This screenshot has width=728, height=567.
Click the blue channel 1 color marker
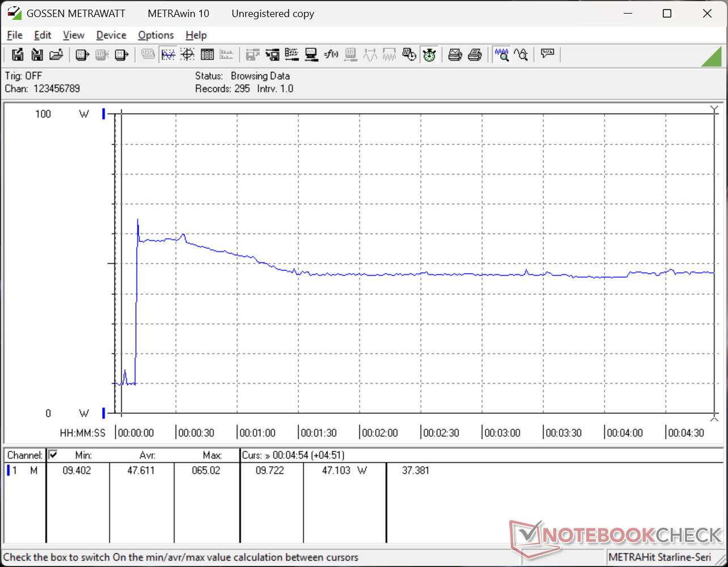pos(9,470)
